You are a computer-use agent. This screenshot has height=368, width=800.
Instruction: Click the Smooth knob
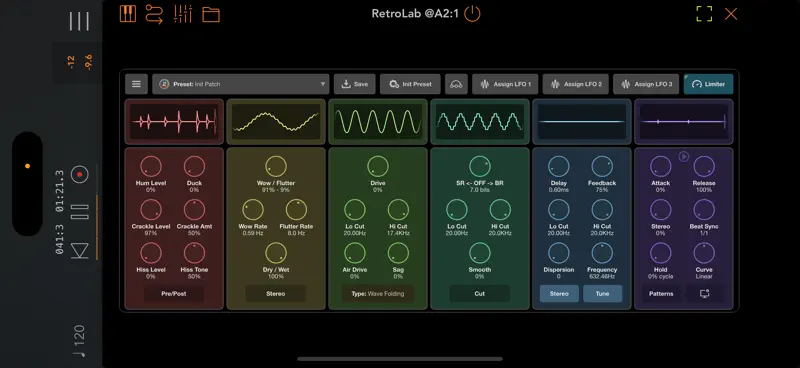(x=480, y=253)
